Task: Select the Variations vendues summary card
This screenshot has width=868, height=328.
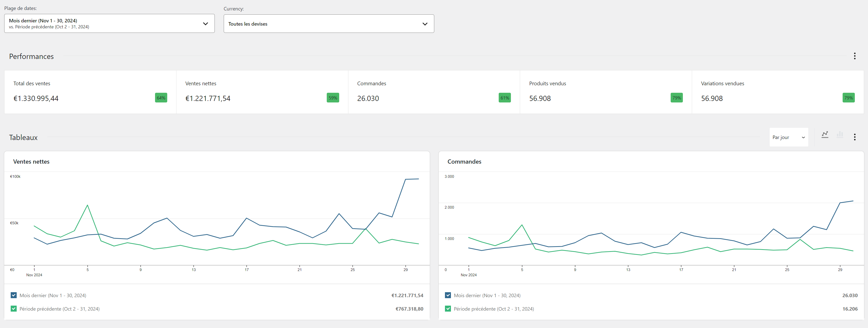Action: click(777, 92)
